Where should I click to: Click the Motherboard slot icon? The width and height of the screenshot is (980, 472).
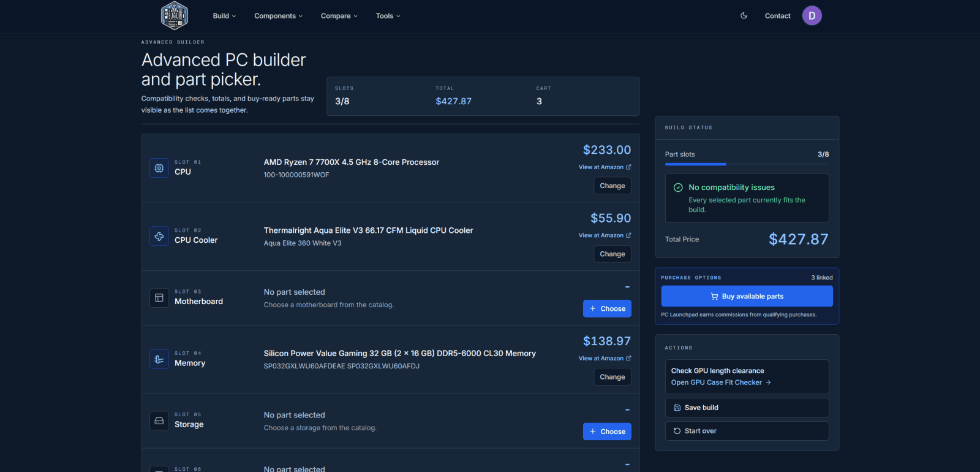pos(159,298)
